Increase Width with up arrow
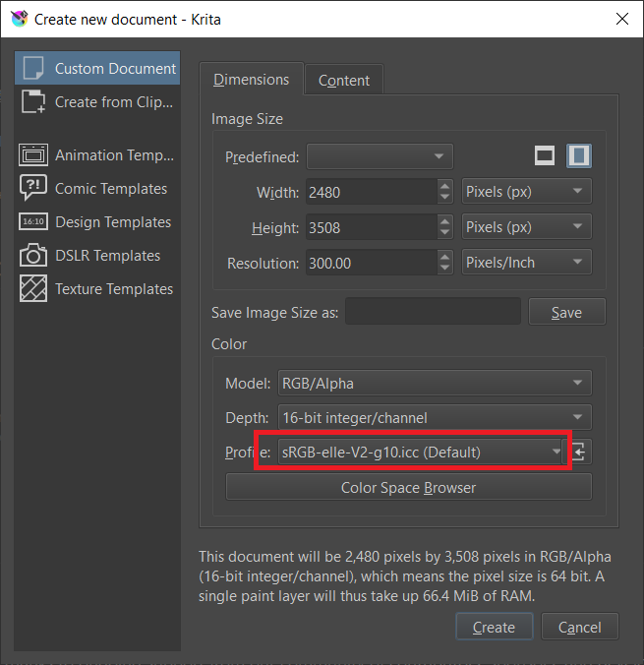 [x=444, y=186]
